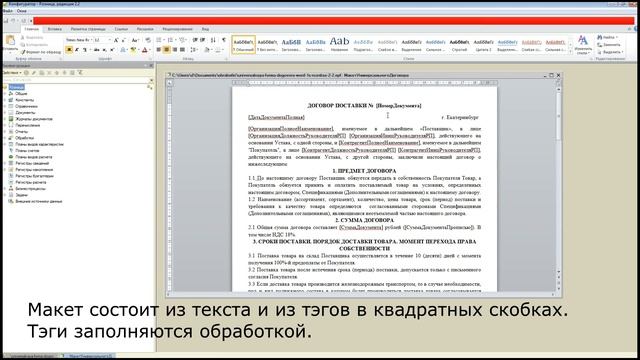Toggle Bold formatting in the ribbon
Viewport: 640px width, 360px height.
(x=69, y=50)
